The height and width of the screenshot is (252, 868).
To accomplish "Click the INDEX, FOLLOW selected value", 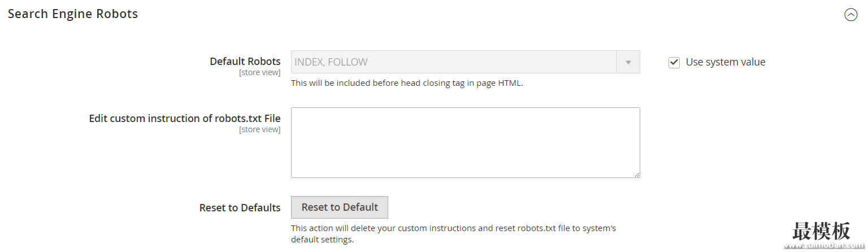I will tap(331, 62).
